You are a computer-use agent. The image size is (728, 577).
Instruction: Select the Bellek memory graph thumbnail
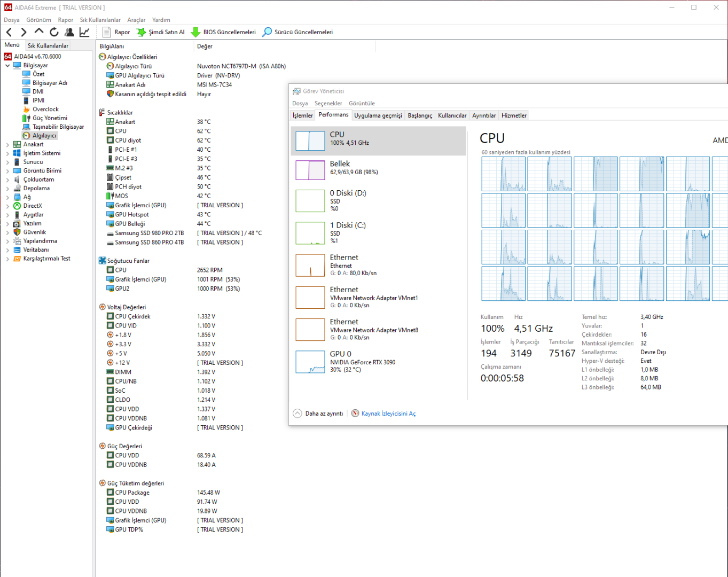coord(310,170)
